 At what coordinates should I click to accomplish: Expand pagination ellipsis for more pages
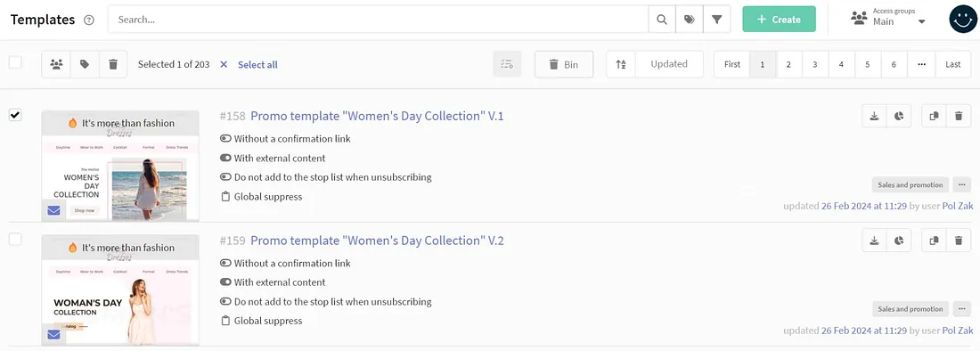[921, 64]
